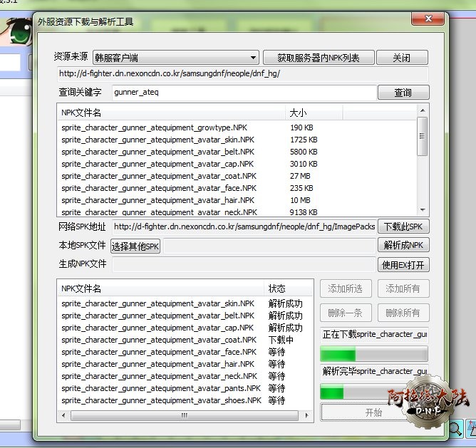Click the 获取服务器内NPK列表 button
The image size is (476, 448).
[317, 58]
